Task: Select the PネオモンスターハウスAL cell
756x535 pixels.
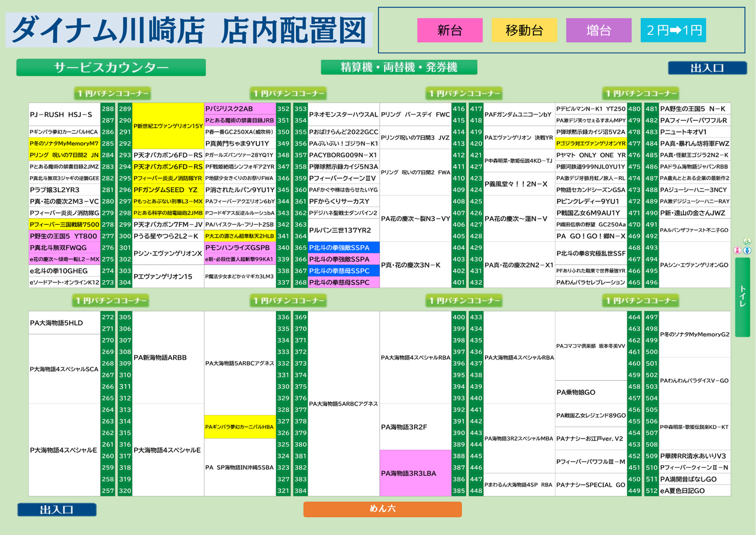Action: (344, 115)
